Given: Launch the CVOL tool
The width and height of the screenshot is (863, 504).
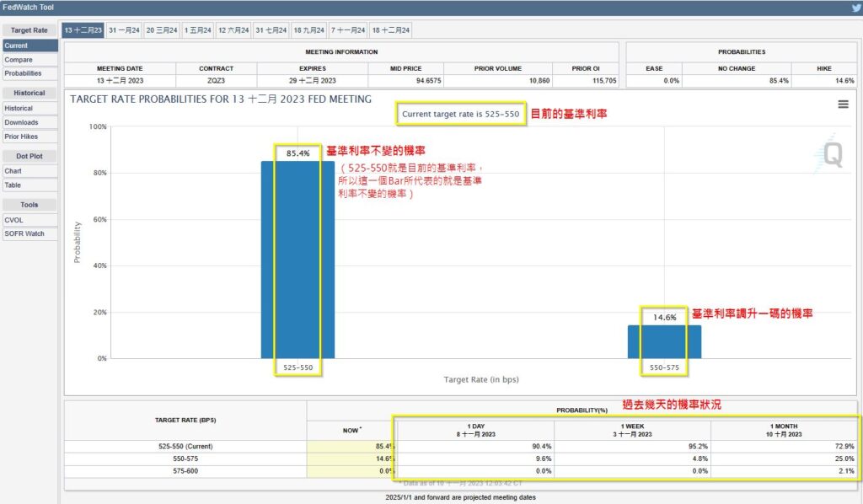Looking at the screenshot, I should pos(29,220).
